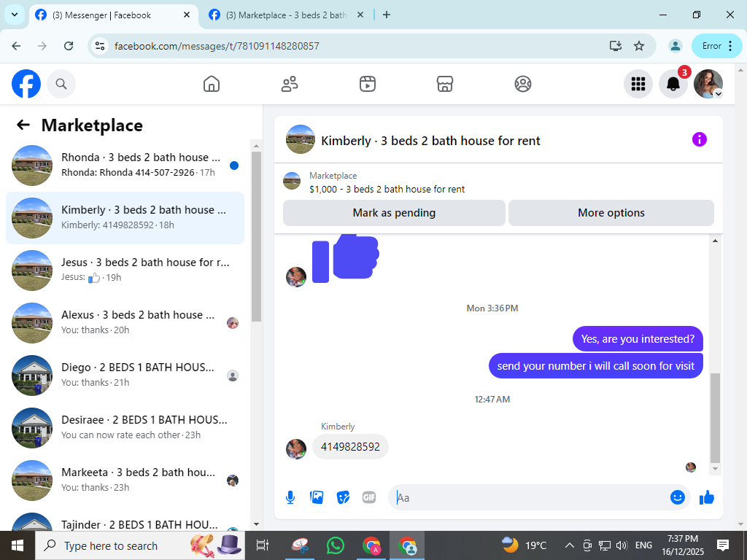Viewport: 747px width, 560px height.
Task: Click Kimberly's avatar beside phone number
Action: pos(296,448)
